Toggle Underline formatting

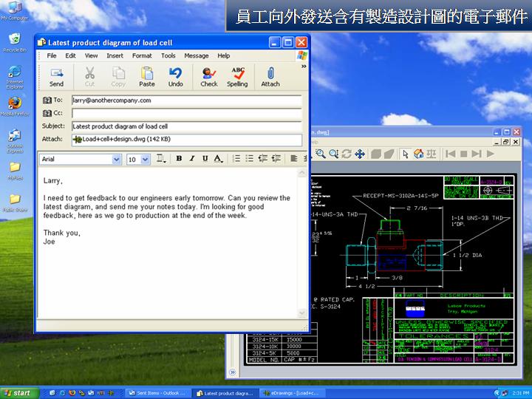(205, 158)
